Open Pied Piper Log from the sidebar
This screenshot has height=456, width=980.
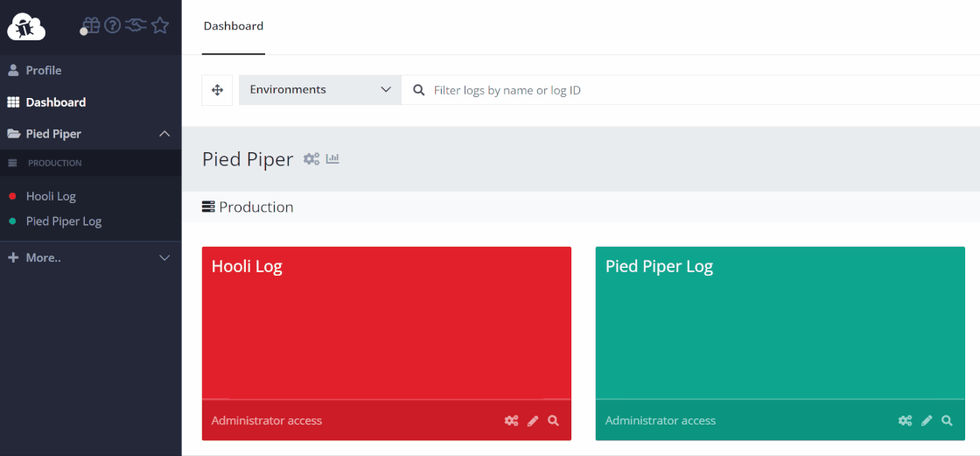click(64, 221)
